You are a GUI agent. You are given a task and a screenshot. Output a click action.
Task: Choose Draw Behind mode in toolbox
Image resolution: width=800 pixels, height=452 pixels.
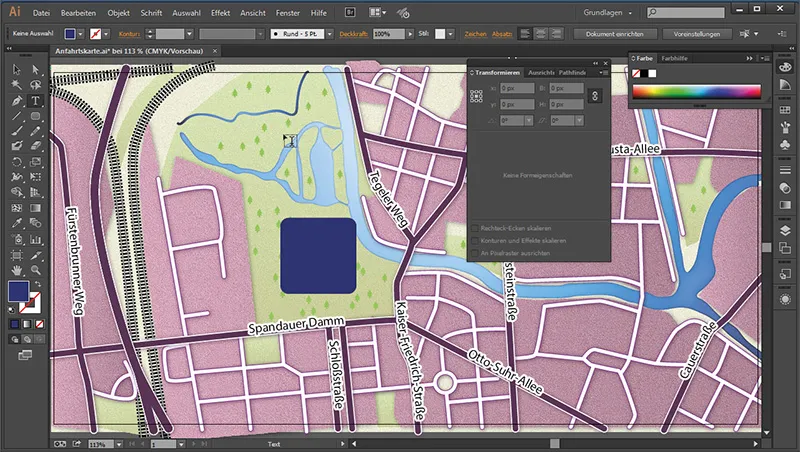(x=27, y=339)
